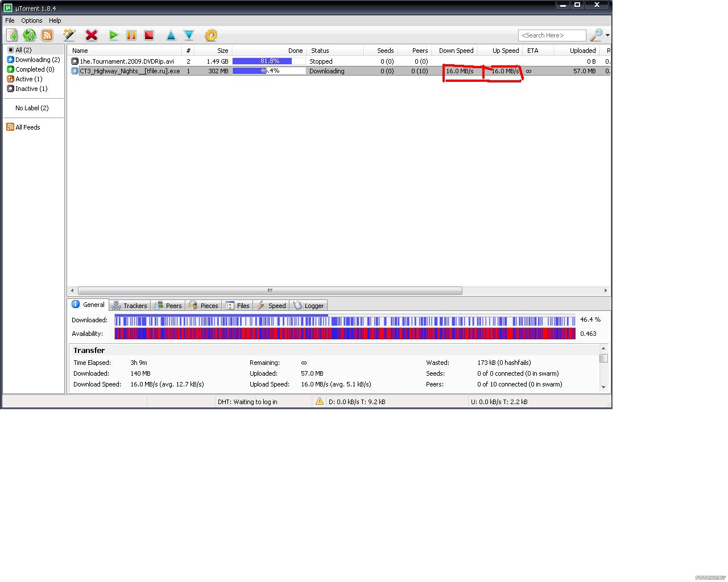The image size is (728, 582).
Task: Click the torrent list scroll right arrow
Action: click(606, 290)
